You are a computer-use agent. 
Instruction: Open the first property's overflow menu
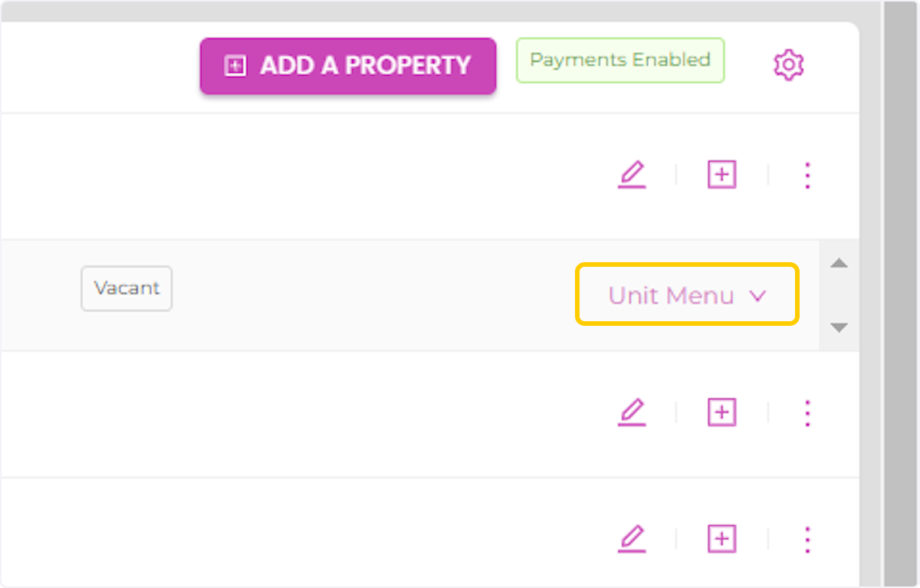coord(807,175)
